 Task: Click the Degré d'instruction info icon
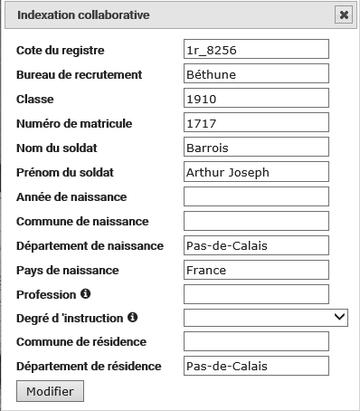[132, 317]
